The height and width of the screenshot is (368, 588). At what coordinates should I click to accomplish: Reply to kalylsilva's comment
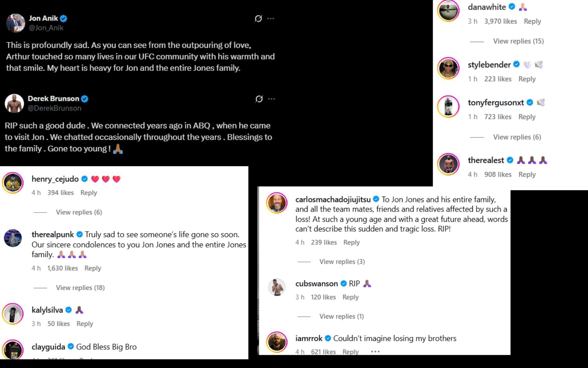(85, 324)
